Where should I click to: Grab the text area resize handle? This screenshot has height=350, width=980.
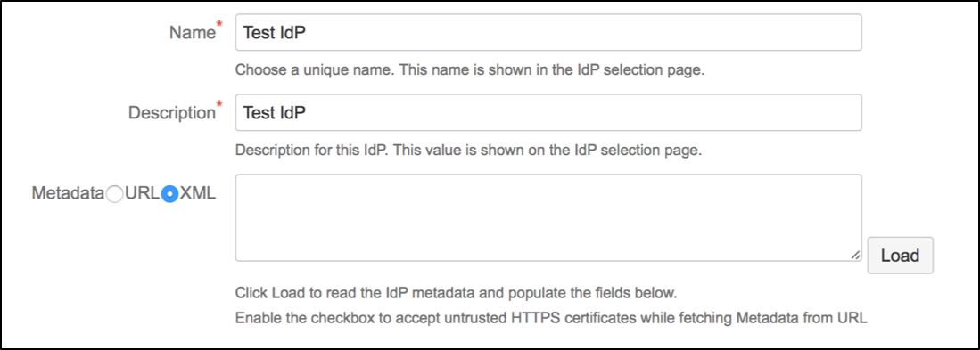(855, 255)
